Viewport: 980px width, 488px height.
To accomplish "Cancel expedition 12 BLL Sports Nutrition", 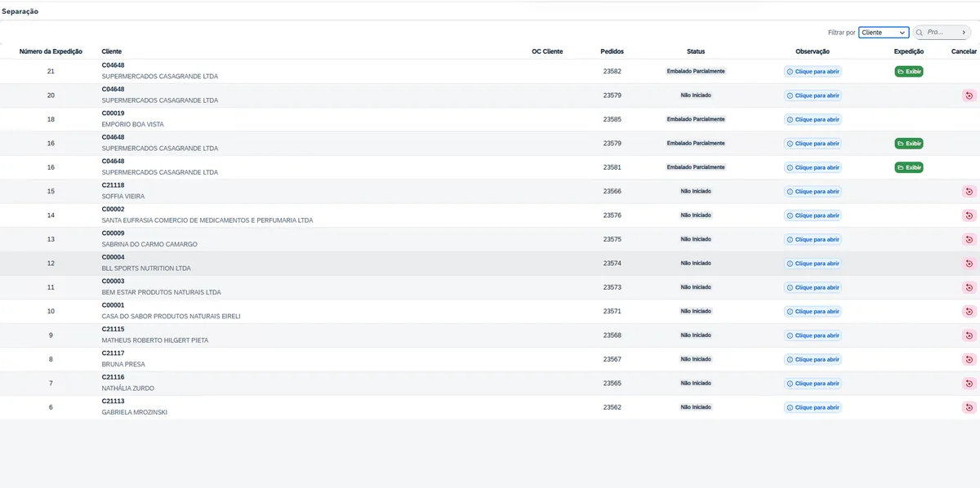I will coord(969,264).
